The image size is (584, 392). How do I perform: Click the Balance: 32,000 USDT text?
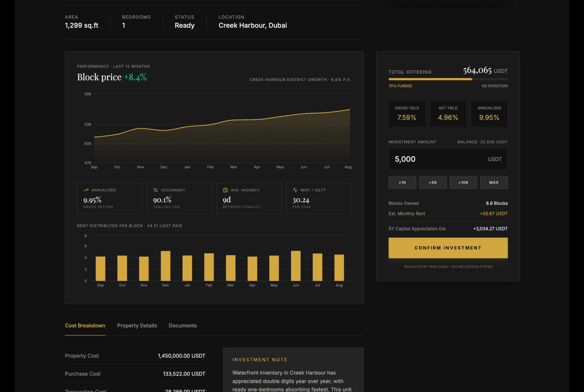pos(482,142)
